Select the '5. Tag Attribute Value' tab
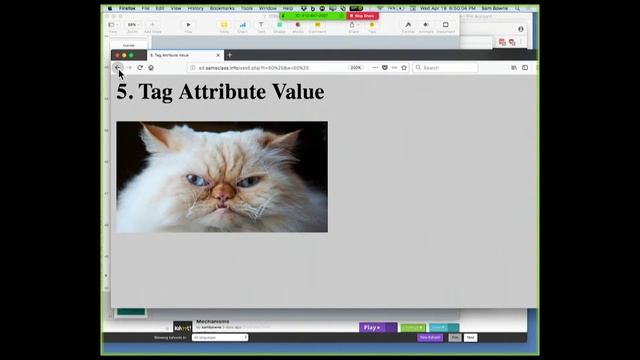 pyautogui.click(x=184, y=55)
